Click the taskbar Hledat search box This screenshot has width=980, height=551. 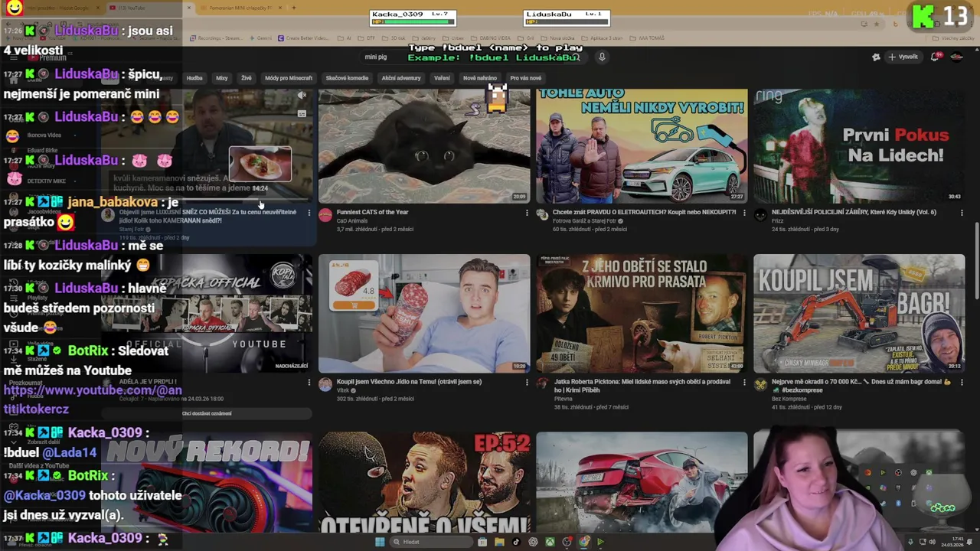[x=431, y=542]
